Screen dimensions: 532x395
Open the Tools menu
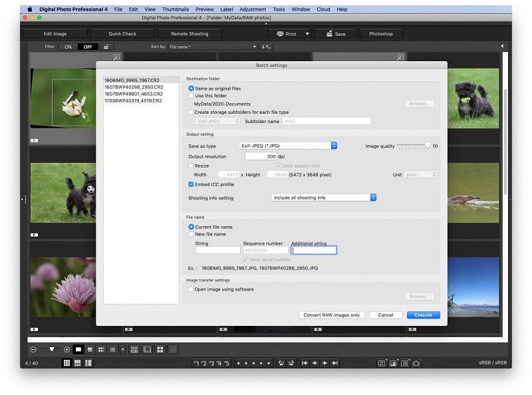click(278, 9)
